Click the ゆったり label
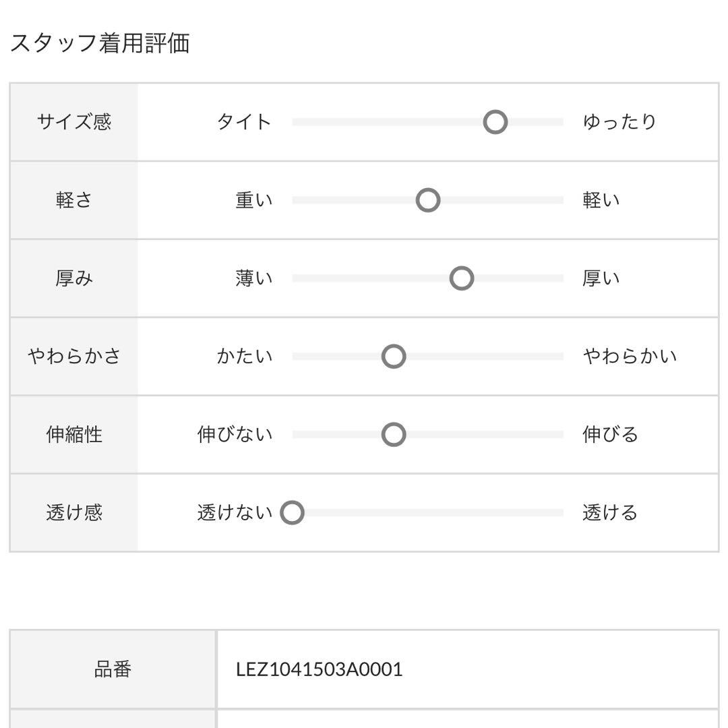 (x=619, y=122)
